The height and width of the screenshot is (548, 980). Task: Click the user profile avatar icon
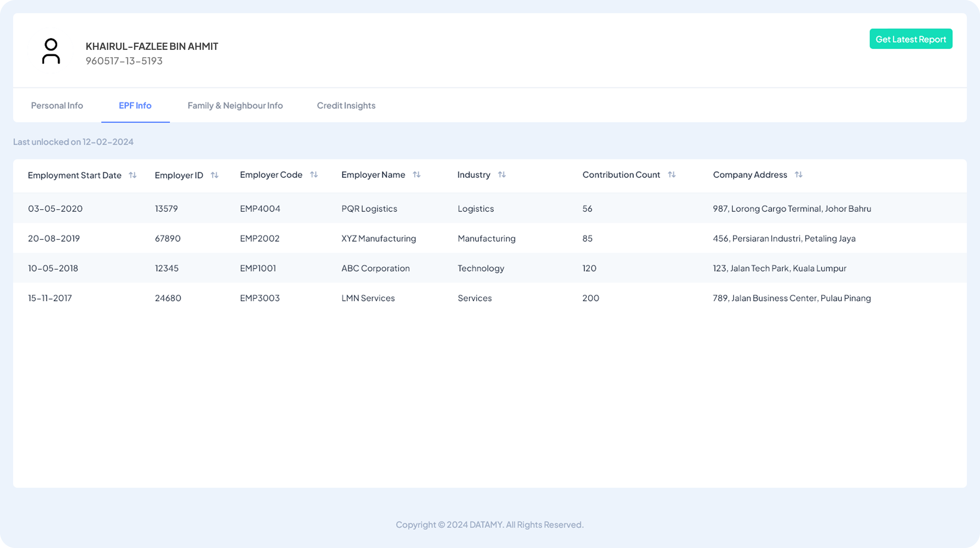click(x=51, y=51)
